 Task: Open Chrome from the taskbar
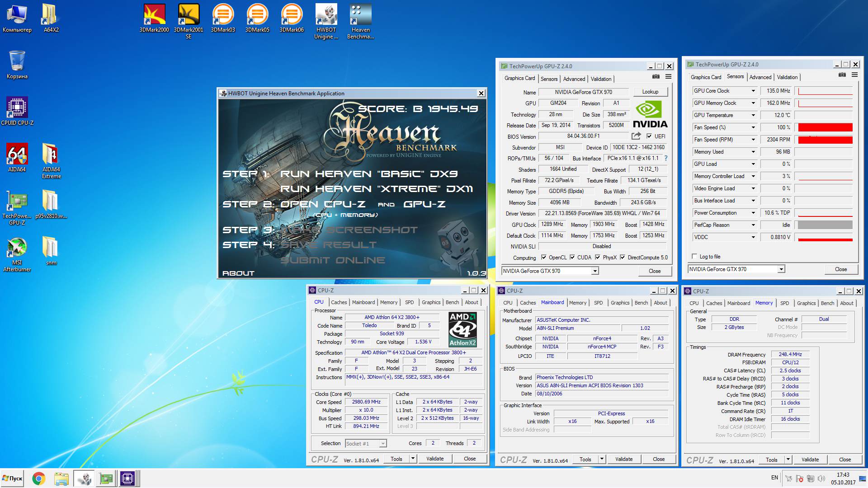[38, 479]
